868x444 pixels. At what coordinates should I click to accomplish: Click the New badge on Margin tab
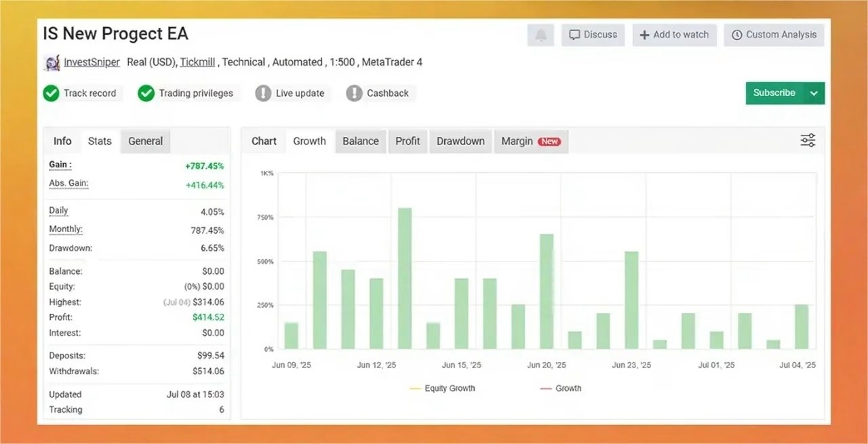point(549,142)
